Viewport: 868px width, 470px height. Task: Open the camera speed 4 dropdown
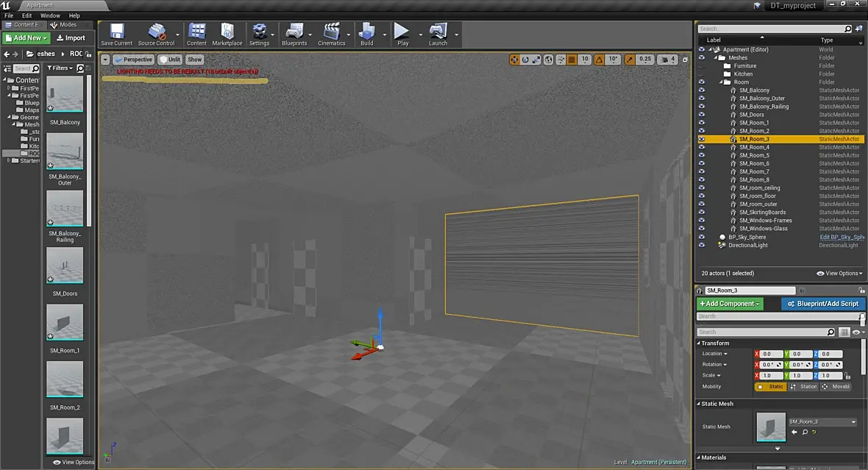(x=668, y=60)
